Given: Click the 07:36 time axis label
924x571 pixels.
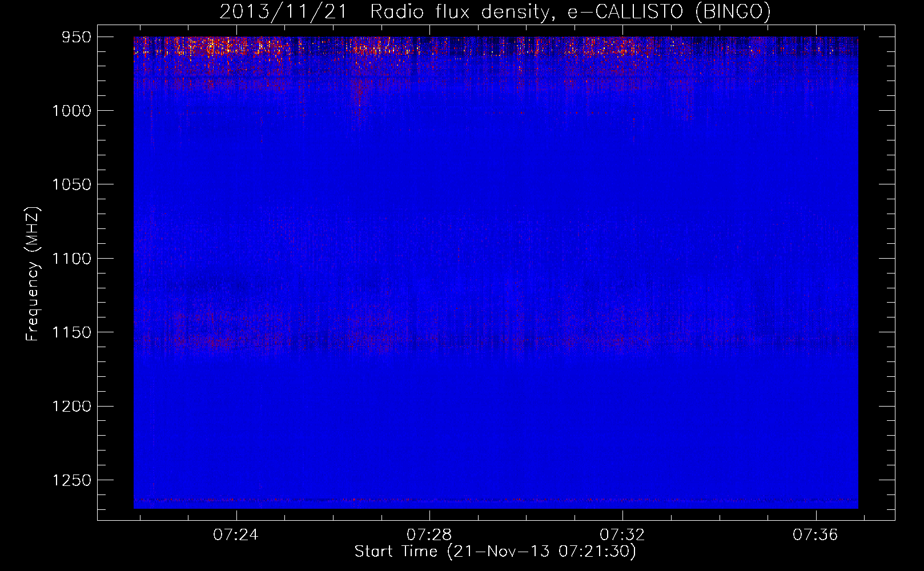Looking at the screenshot, I should click(x=815, y=534).
